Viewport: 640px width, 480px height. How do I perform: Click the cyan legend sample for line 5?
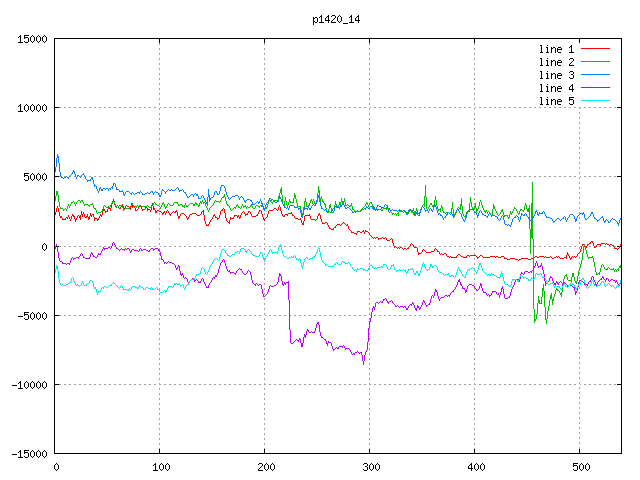[595, 101]
